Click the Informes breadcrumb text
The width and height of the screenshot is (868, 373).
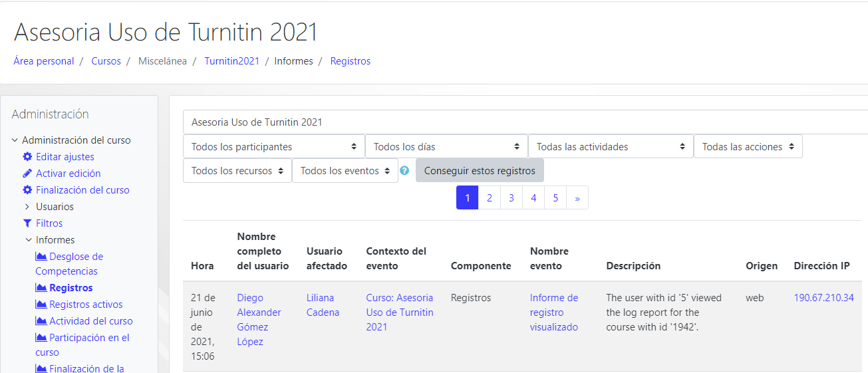point(294,61)
